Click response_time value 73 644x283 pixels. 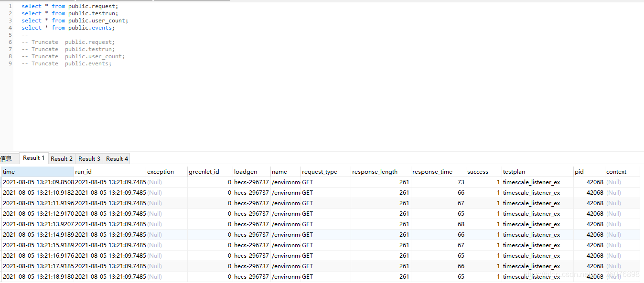point(439,182)
